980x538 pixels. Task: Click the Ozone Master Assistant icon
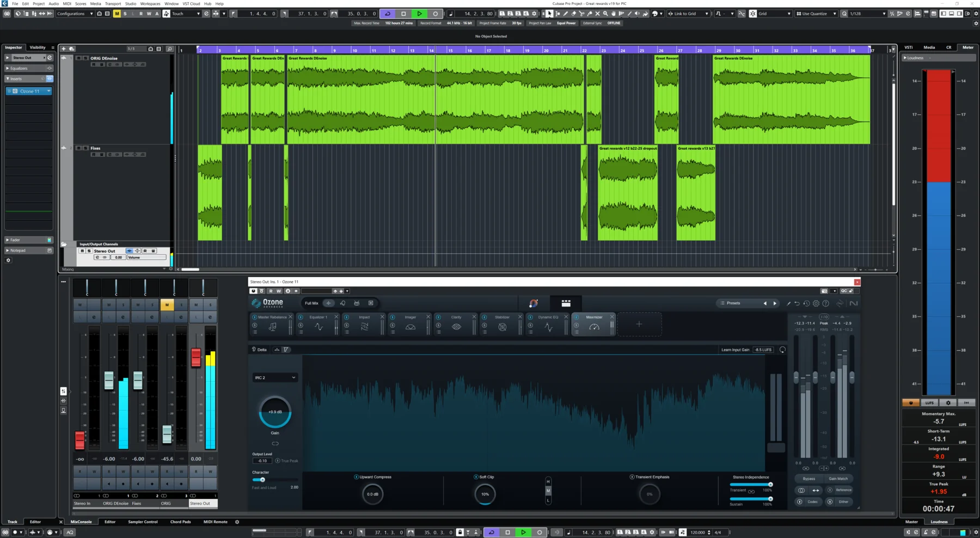click(534, 303)
